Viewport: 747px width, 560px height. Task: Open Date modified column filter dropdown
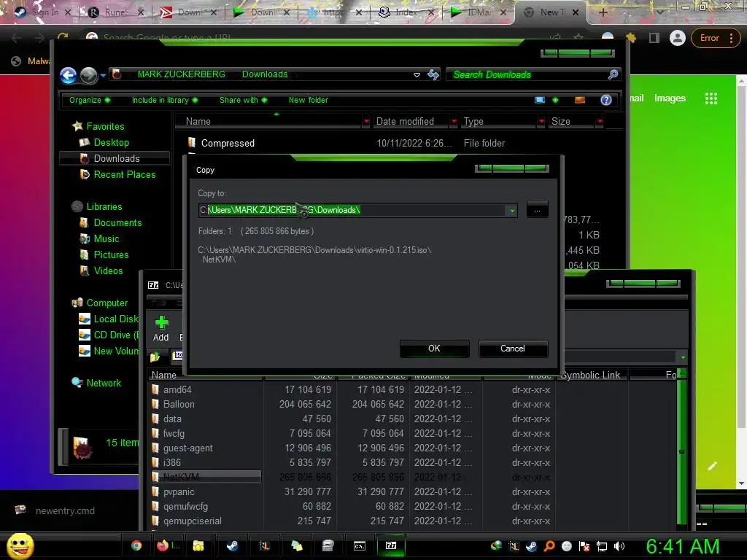[x=454, y=122]
